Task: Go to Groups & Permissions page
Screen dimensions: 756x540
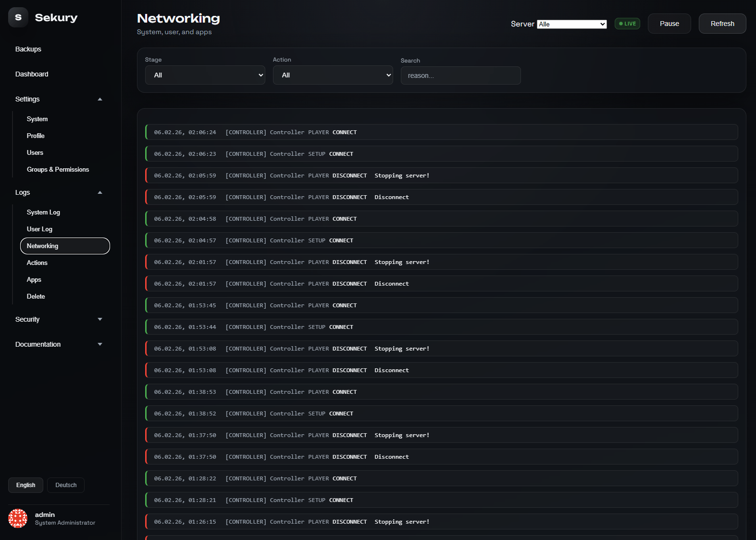Action: point(58,169)
